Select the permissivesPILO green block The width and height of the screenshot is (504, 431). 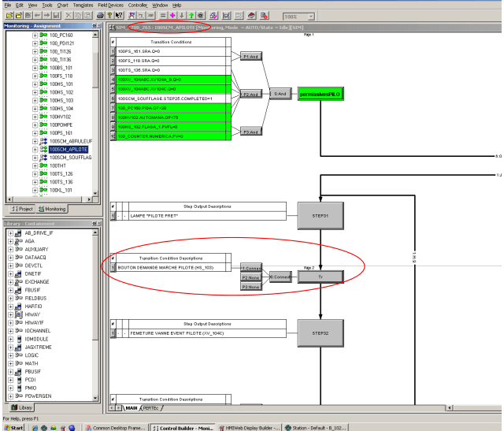tap(321, 94)
